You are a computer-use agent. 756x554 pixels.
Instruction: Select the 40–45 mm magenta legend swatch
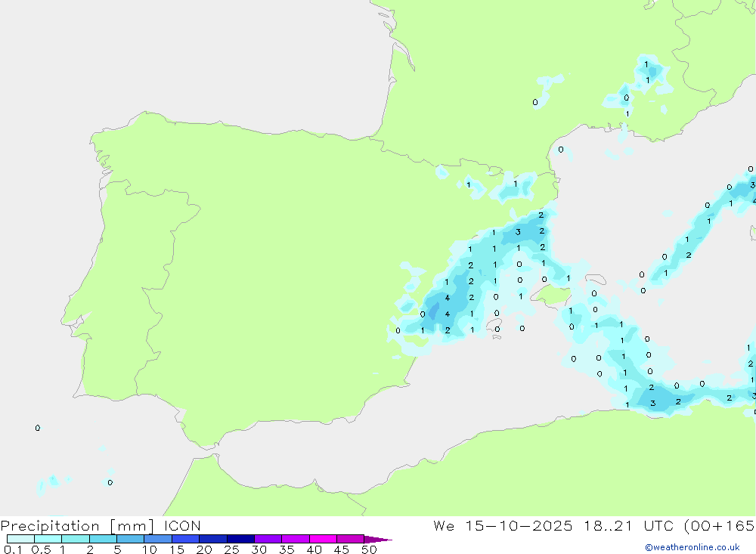click(x=323, y=539)
